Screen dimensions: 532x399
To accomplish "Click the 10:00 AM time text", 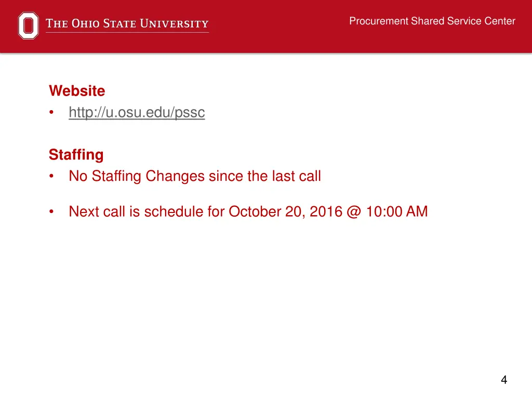I will click(x=397, y=212).
